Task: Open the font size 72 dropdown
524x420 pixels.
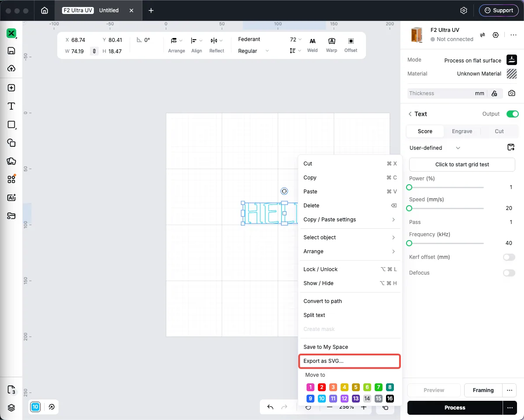Action: coord(296,39)
